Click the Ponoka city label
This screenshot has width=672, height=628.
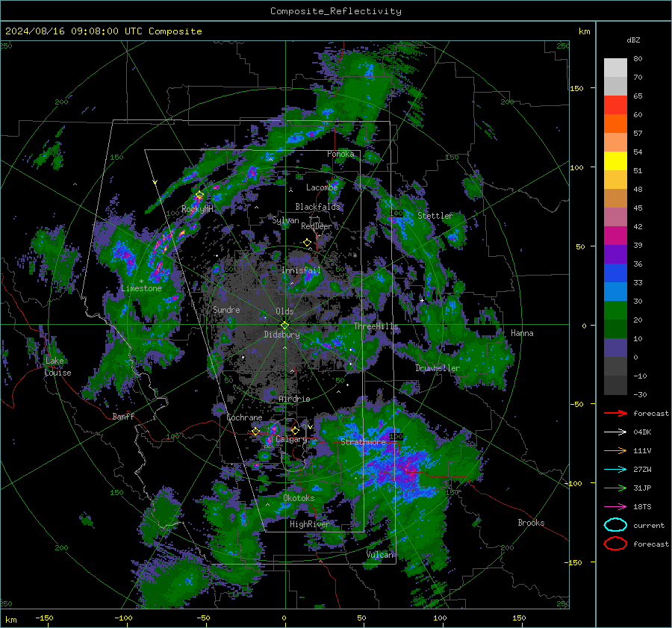pyautogui.click(x=340, y=154)
